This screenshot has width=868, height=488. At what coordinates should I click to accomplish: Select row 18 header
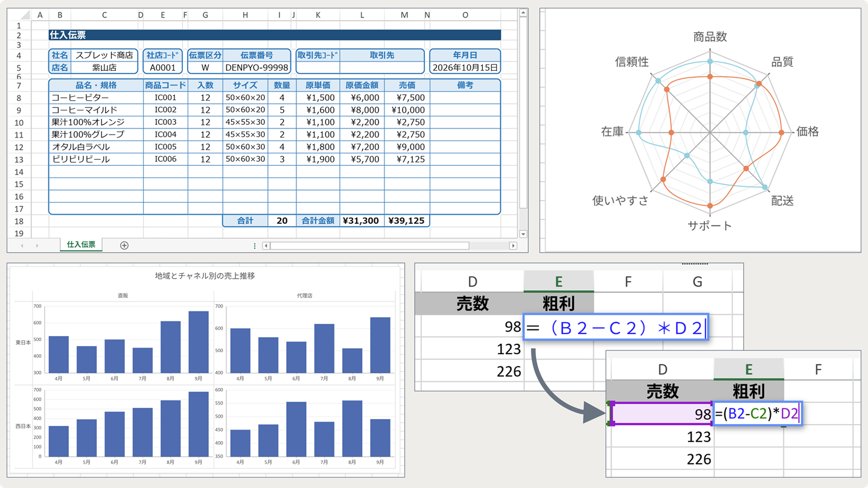tap(19, 221)
